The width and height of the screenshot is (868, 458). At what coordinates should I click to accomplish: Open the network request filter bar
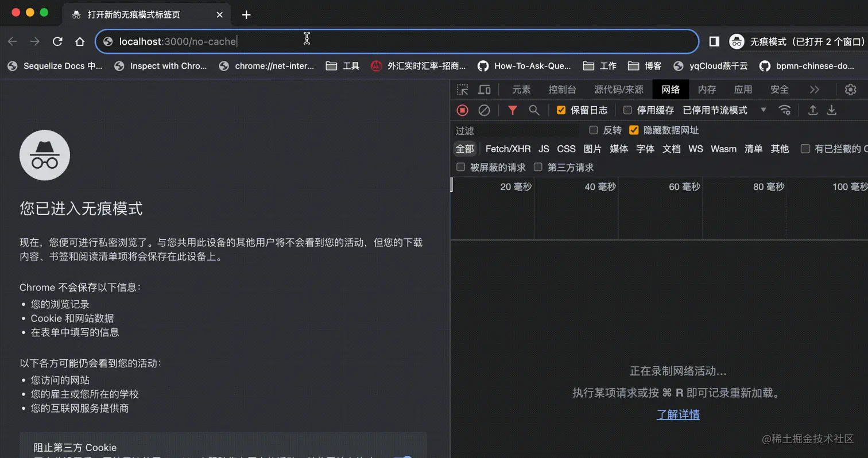point(512,110)
